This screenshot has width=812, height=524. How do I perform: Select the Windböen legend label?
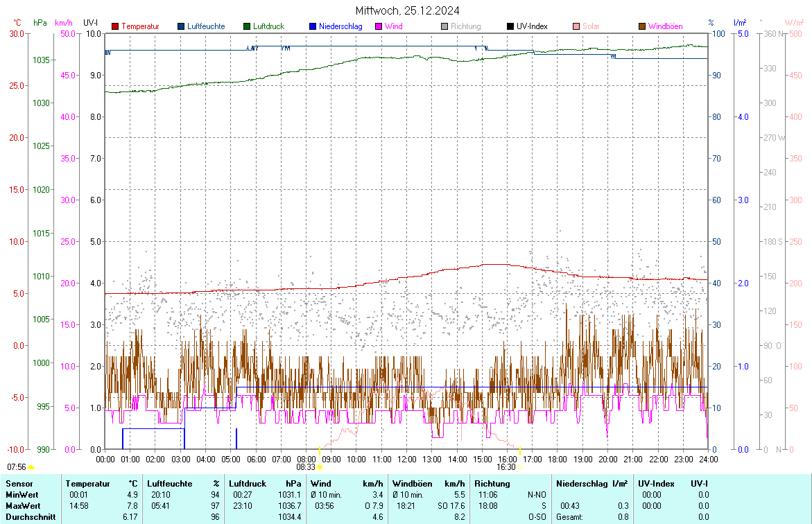pyautogui.click(x=665, y=26)
